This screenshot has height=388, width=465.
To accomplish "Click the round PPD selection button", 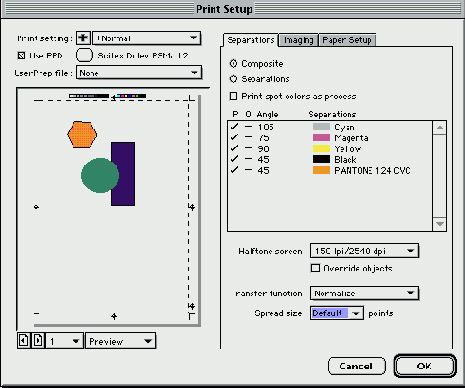I will pyautogui.click(x=84, y=55).
